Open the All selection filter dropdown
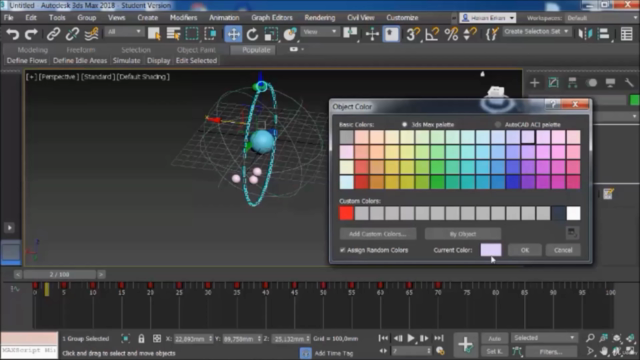The image size is (640, 360). point(124,32)
